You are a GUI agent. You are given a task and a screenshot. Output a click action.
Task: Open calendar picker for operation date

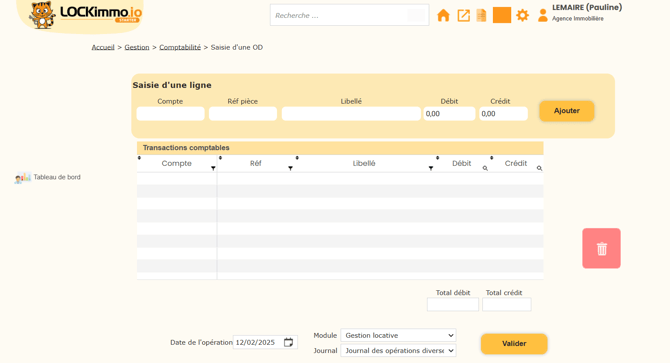pyautogui.click(x=289, y=342)
